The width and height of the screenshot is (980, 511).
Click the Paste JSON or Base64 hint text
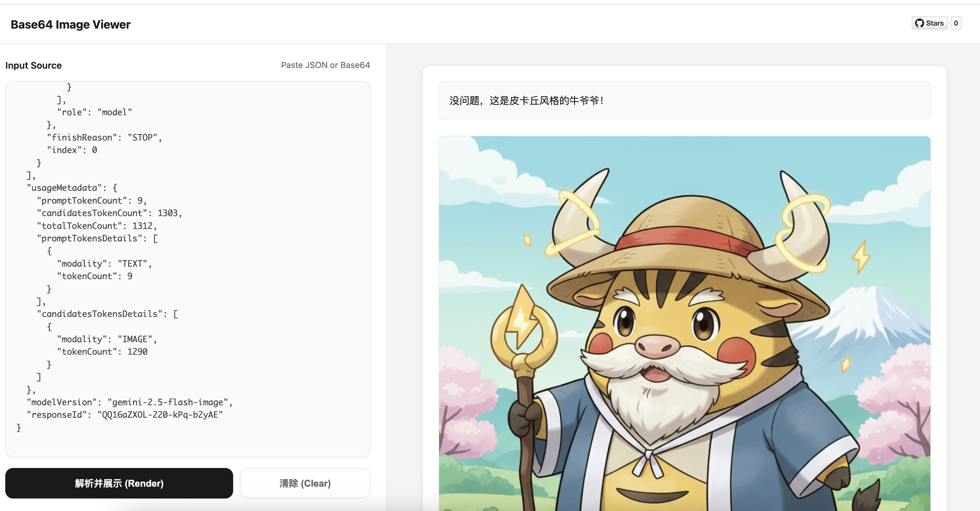coord(325,65)
